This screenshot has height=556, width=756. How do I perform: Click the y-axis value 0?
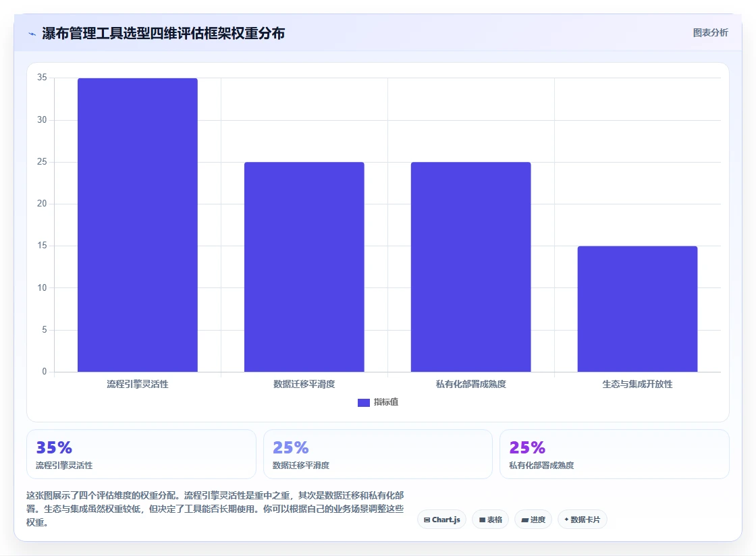(x=45, y=372)
